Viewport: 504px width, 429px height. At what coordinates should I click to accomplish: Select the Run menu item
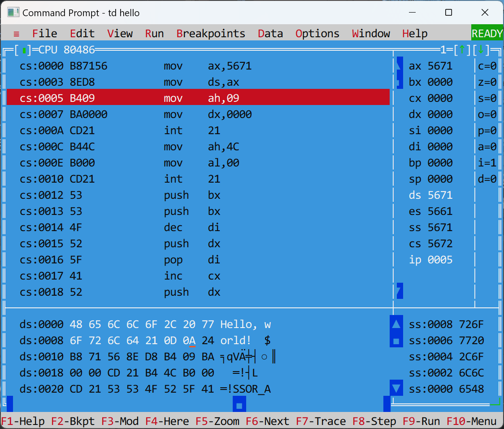click(x=154, y=34)
